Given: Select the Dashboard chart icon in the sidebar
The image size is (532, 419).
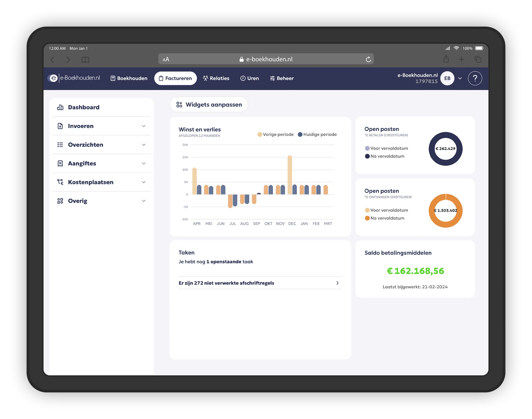Looking at the screenshot, I should click(x=60, y=107).
